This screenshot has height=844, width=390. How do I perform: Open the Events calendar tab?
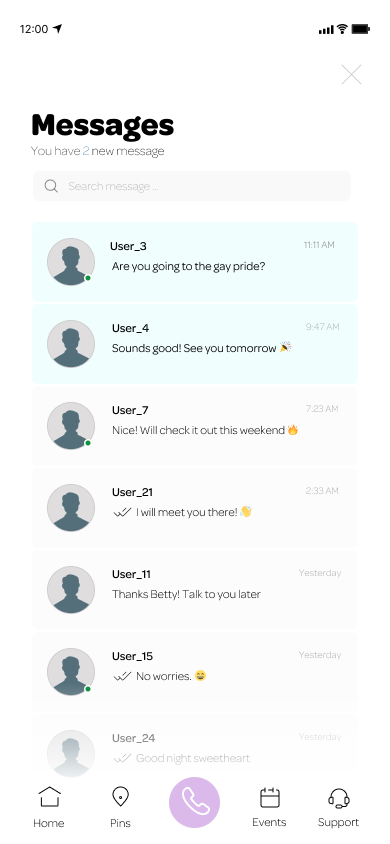270,807
